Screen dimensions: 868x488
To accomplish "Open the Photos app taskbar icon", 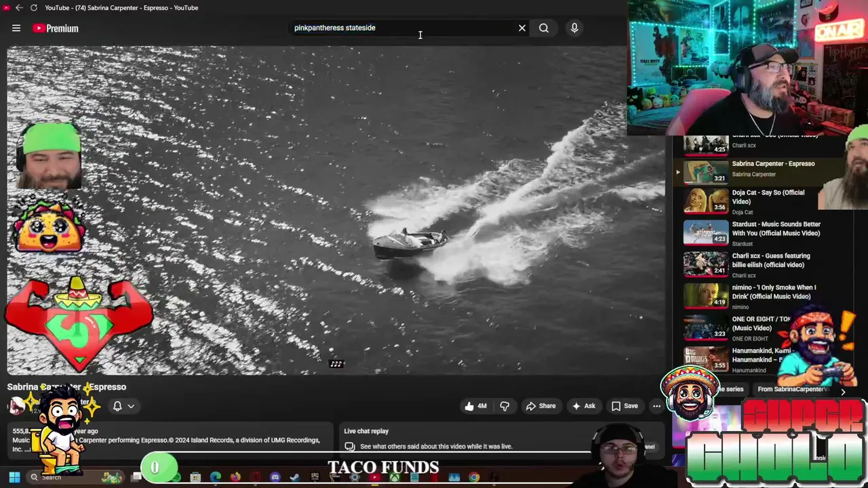I will point(454,477).
